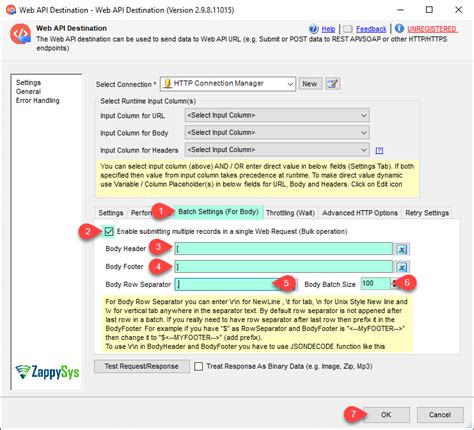Click into the Body Footer field
Viewport: 474px width, 430px height.
click(284, 267)
